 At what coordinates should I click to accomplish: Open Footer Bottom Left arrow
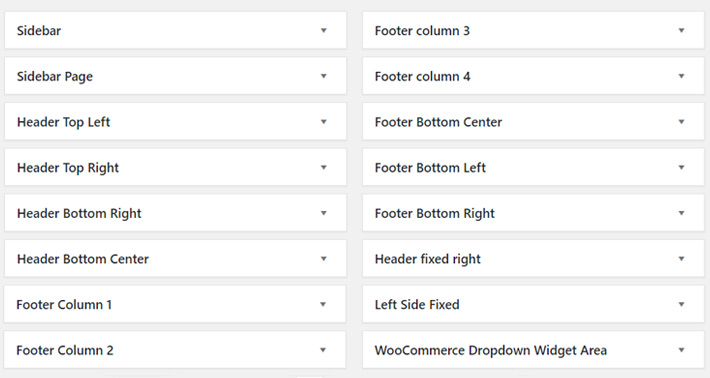click(x=681, y=167)
